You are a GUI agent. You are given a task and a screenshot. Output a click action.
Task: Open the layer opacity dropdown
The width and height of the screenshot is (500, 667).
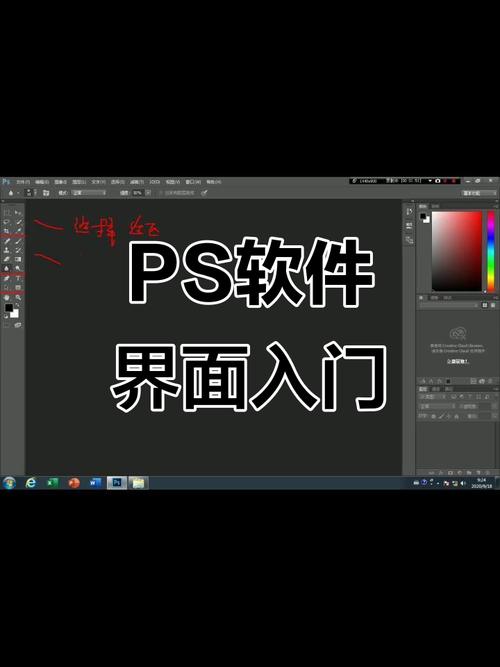(494, 407)
